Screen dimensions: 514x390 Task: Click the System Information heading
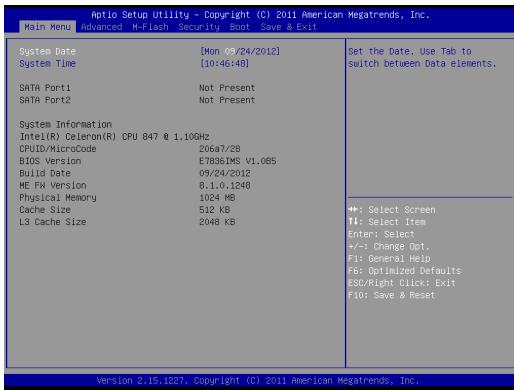[66, 124]
